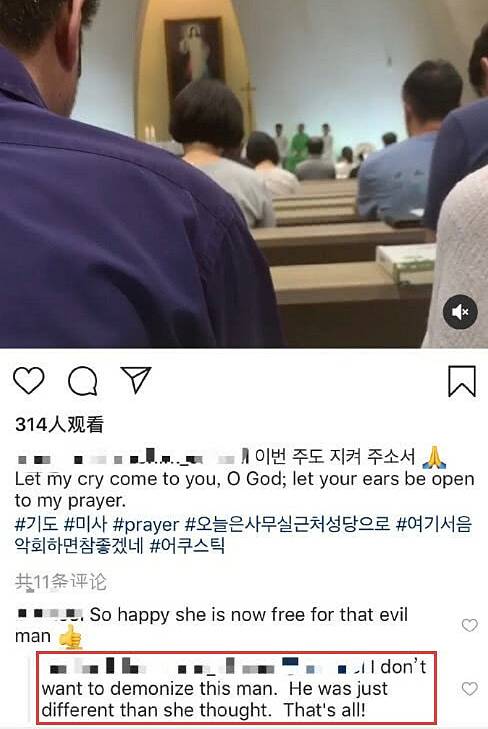Open the #기도 hashtag
This screenshot has height=729, width=488.
(x=36, y=524)
